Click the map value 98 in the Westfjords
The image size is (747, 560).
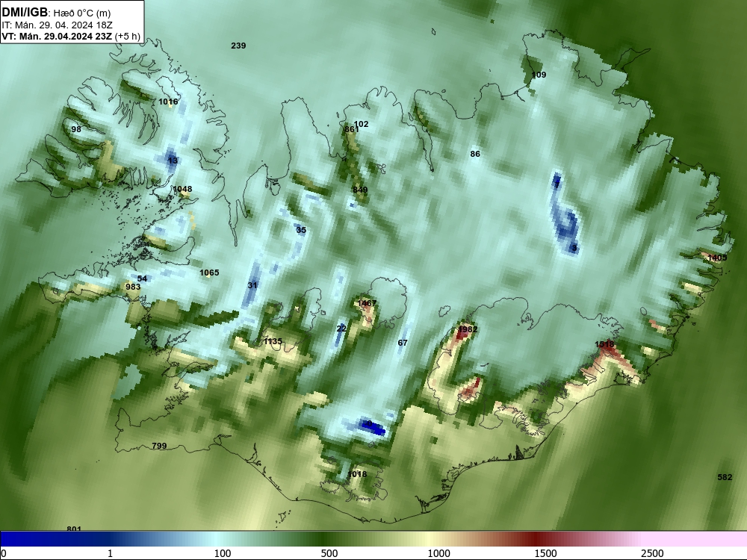76,129
